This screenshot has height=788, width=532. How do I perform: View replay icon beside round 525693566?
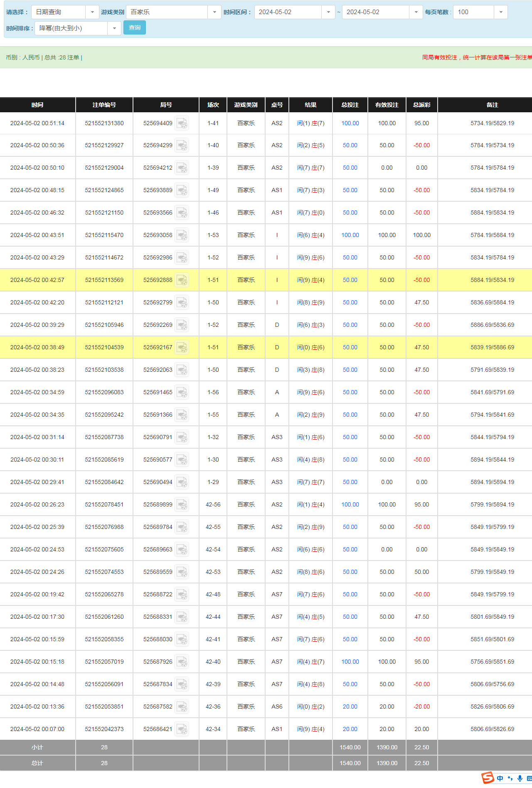coord(182,213)
